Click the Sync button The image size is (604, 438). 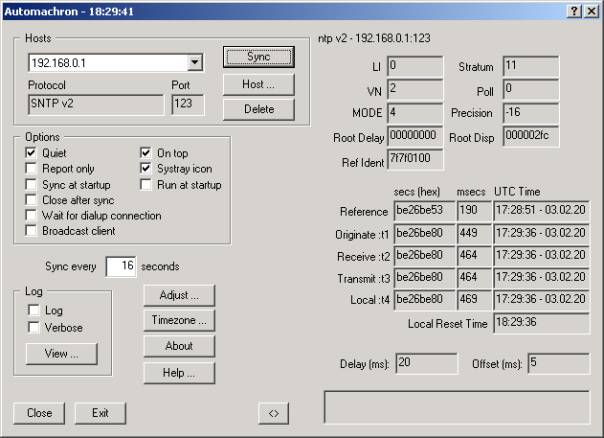click(258, 58)
